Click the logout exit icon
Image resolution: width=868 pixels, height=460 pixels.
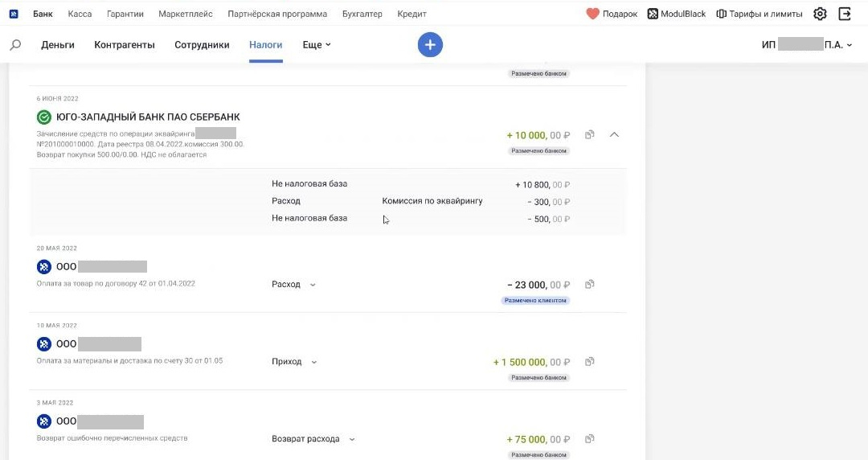845,14
